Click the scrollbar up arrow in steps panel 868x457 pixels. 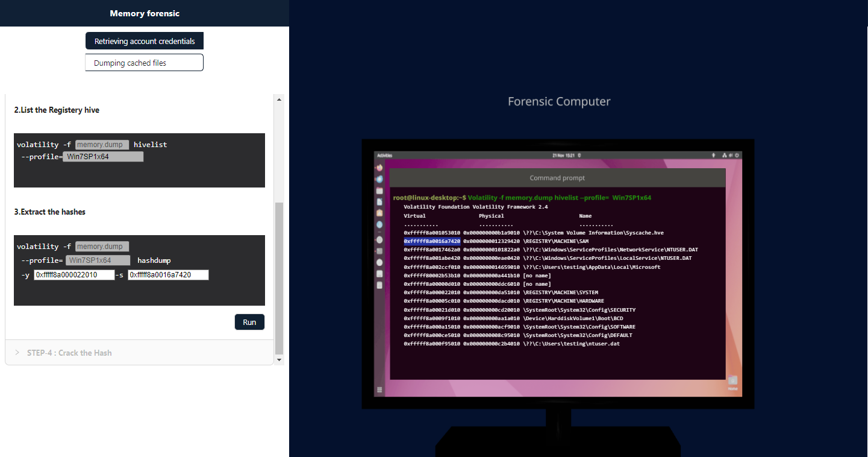coord(279,99)
